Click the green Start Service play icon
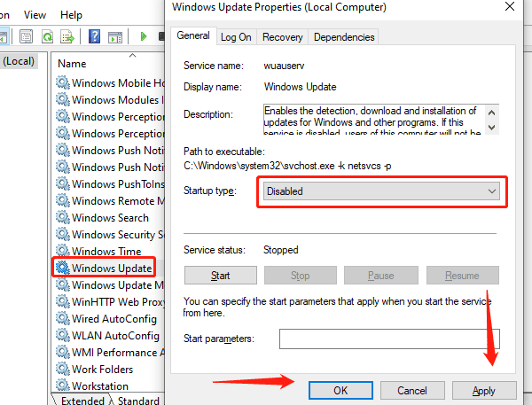Image resolution: width=532 pixels, height=405 pixels. point(143,36)
